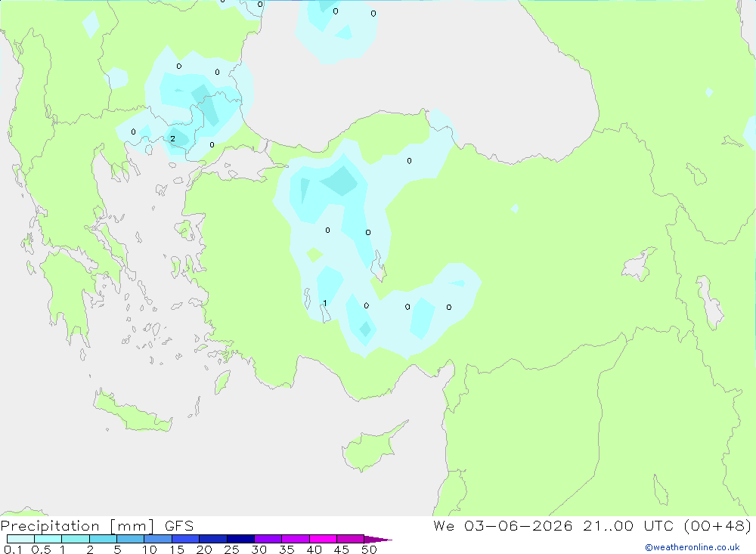Viewport: 756px width, 554px height.
Task: Click the 40–45 mm legend color swatch
Action: pos(323,539)
